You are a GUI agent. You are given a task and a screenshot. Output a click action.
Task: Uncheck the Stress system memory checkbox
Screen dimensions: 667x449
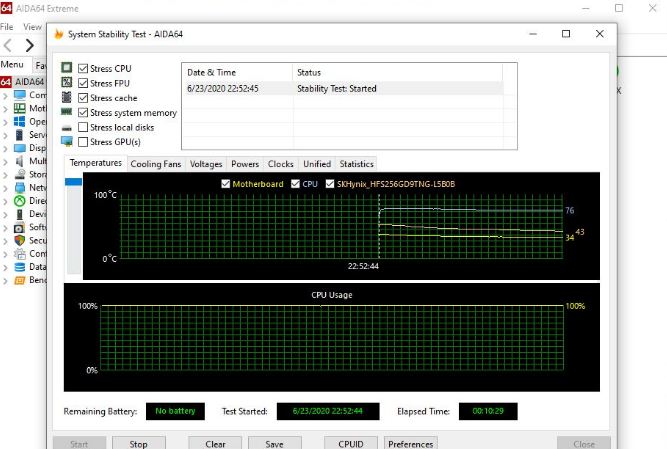click(83, 112)
